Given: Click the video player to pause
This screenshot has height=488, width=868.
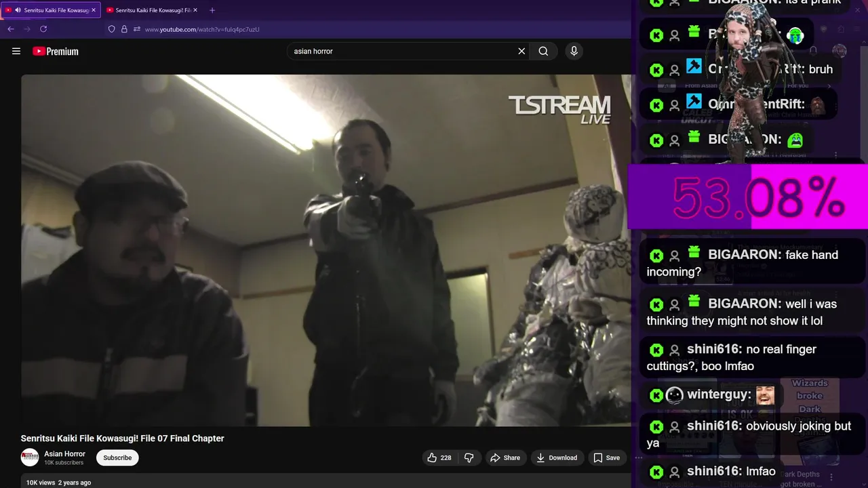Looking at the screenshot, I should (325, 250).
